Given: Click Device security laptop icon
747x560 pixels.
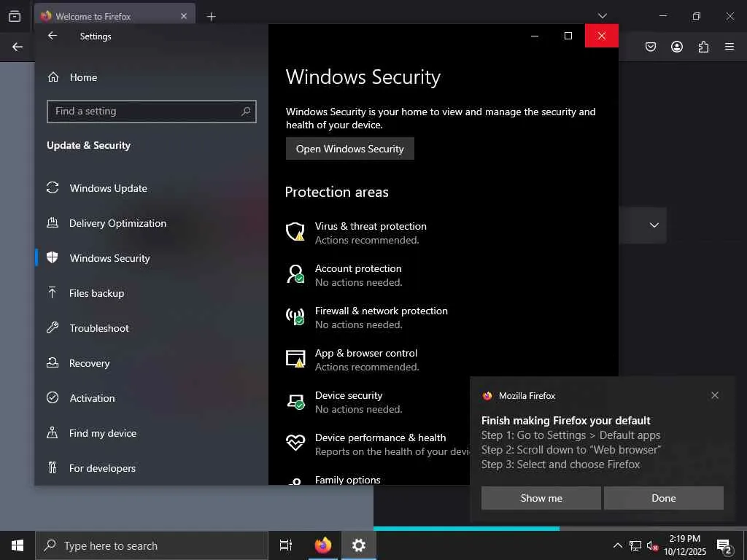Looking at the screenshot, I should click(x=295, y=401).
